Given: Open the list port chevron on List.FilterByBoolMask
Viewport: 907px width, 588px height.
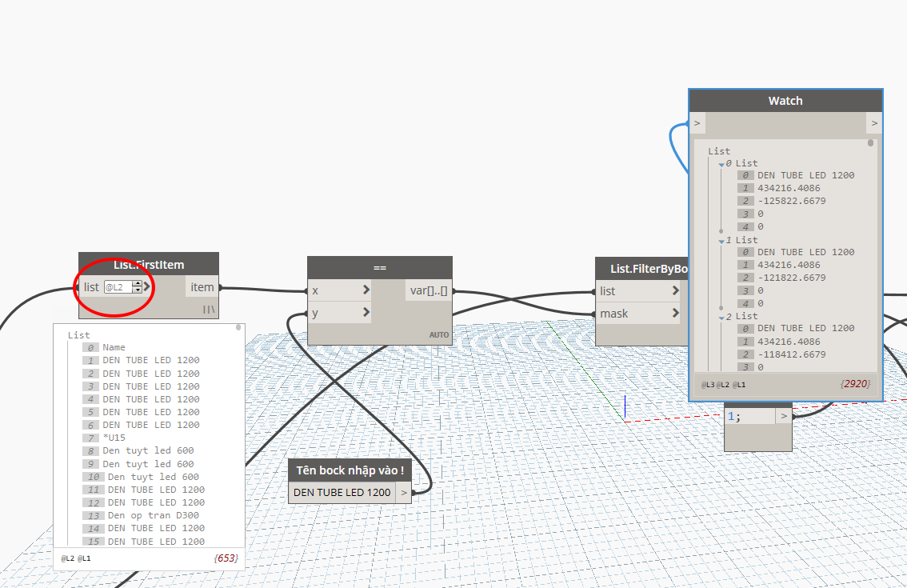Looking at the screenshot, I should point(675,290).
